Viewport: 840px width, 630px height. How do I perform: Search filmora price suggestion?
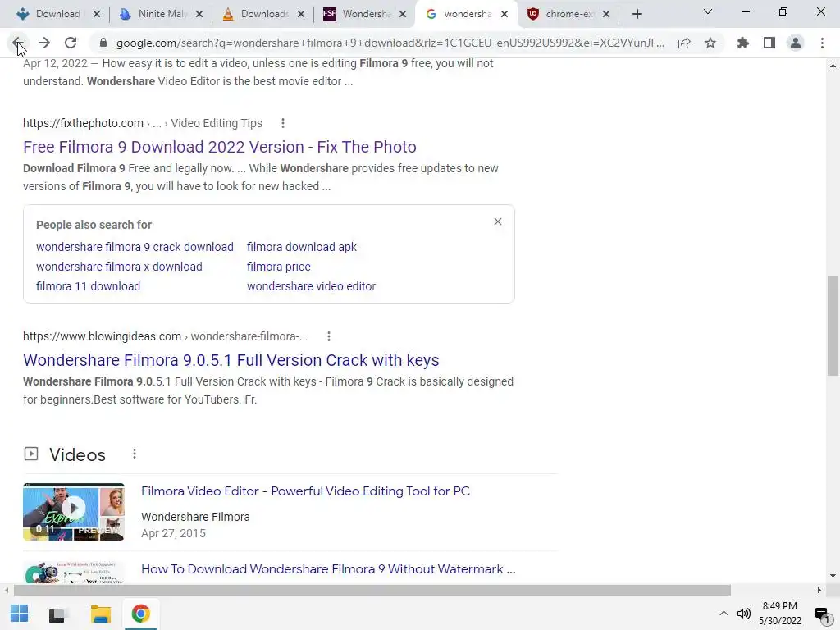click(279, 267)
